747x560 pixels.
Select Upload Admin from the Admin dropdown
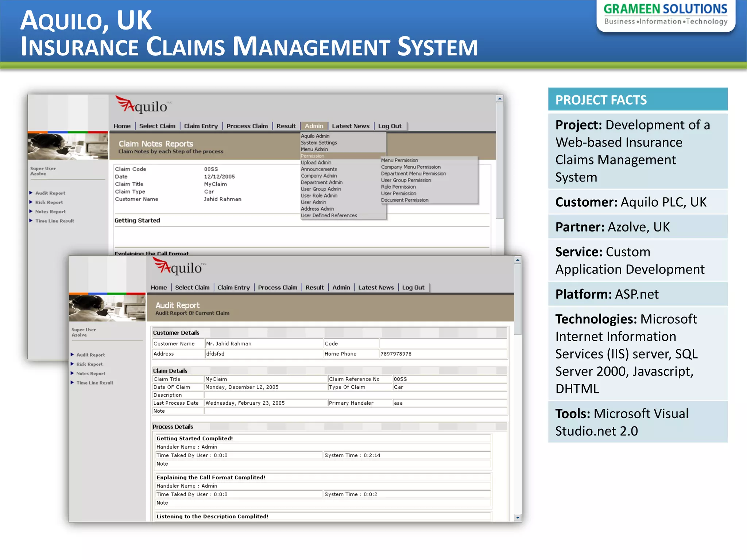tap(316, 162)
